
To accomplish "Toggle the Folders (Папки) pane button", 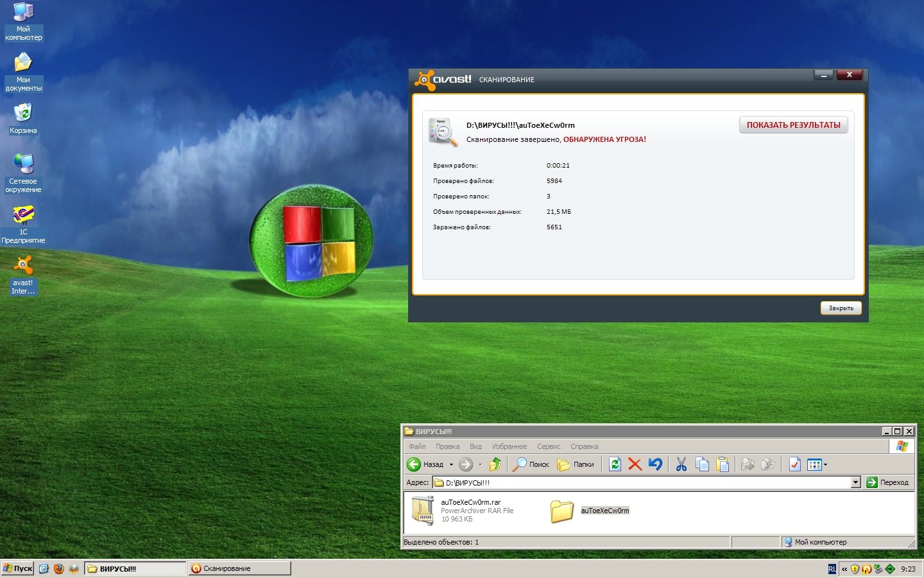I will [576, 464].
